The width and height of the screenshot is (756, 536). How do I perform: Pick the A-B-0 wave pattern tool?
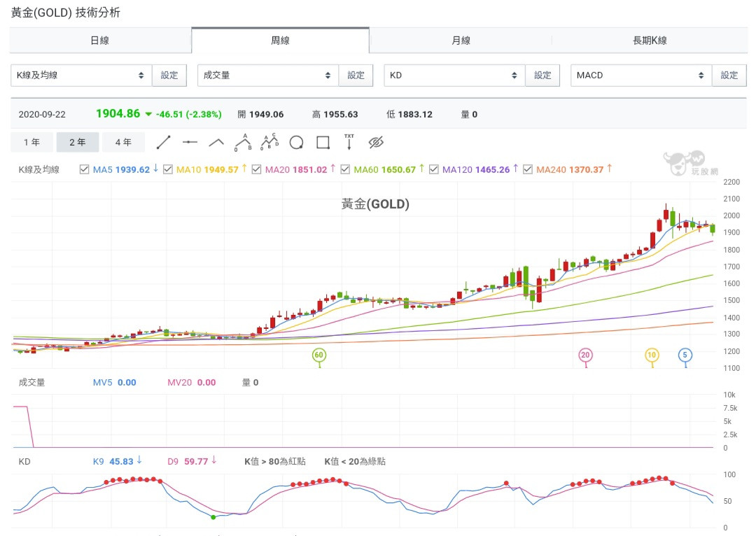click(x=242, y=142)
